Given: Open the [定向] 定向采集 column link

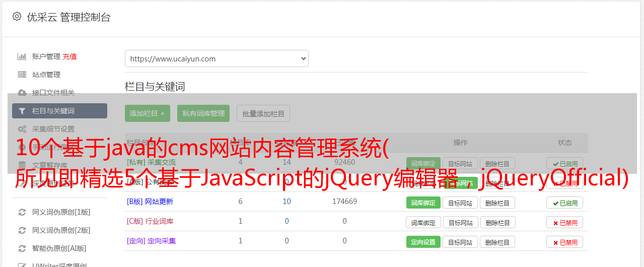Looking at the screenshot, I should (x=151, y=241).
